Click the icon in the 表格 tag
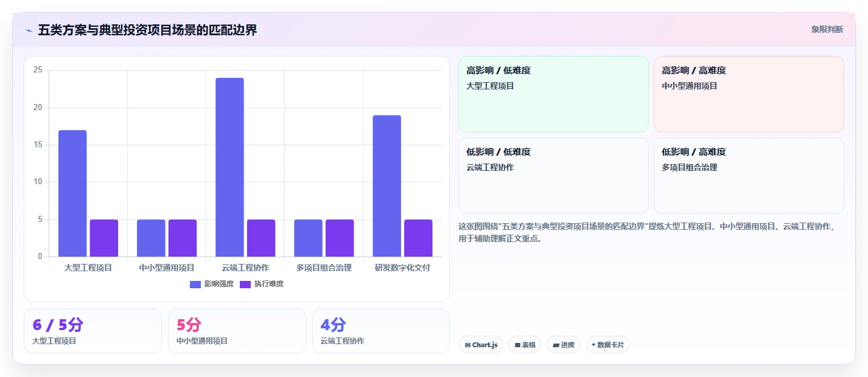The width and height of the screenshot is (868, 377). pos(517,345)
